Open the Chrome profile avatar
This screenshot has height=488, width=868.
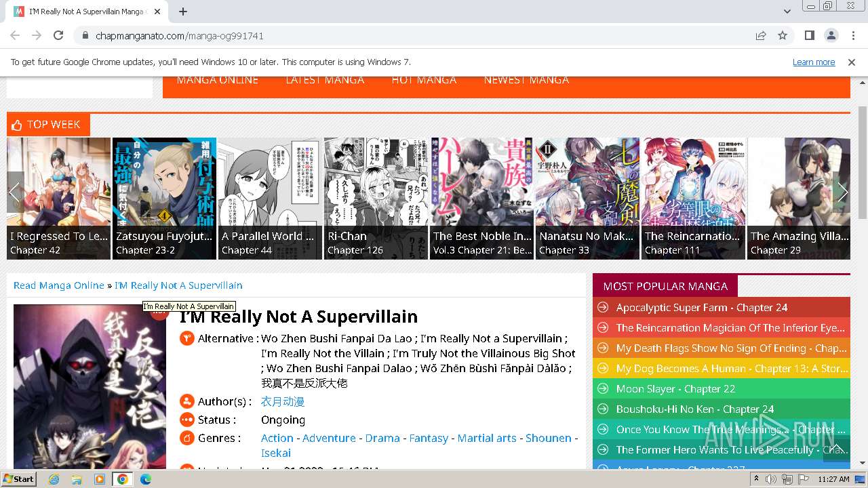[831, 35]
